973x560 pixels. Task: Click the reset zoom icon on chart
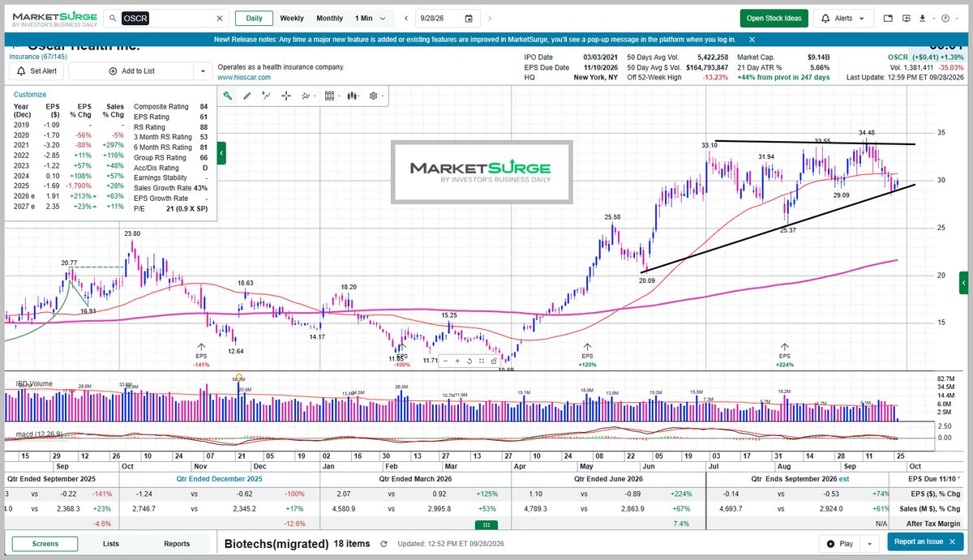tap(469, 361)
